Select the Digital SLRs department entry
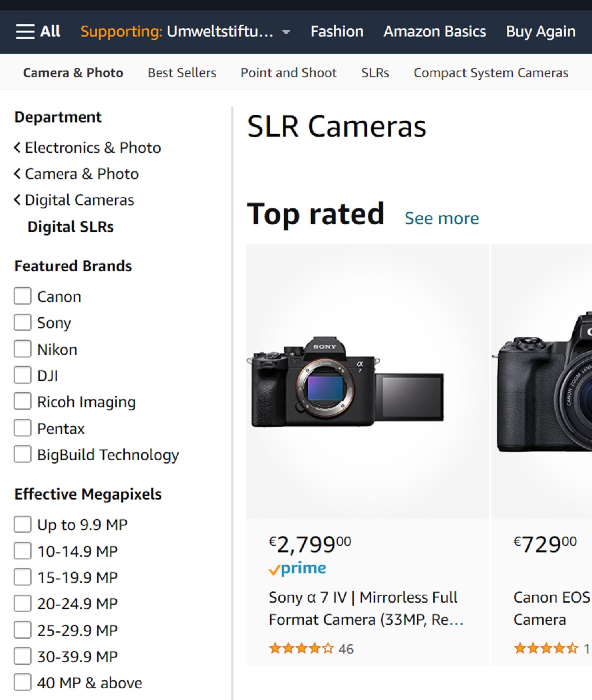 coord(71,227)
